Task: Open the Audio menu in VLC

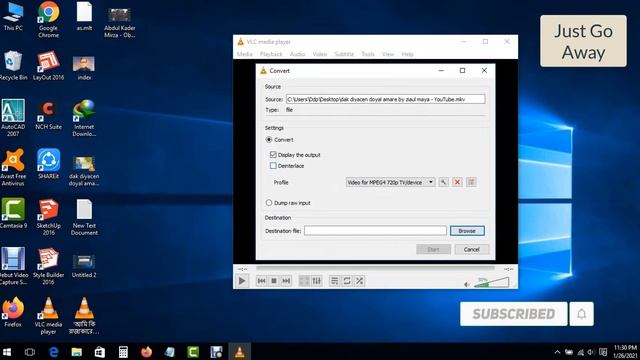Action: click(298, 54)
